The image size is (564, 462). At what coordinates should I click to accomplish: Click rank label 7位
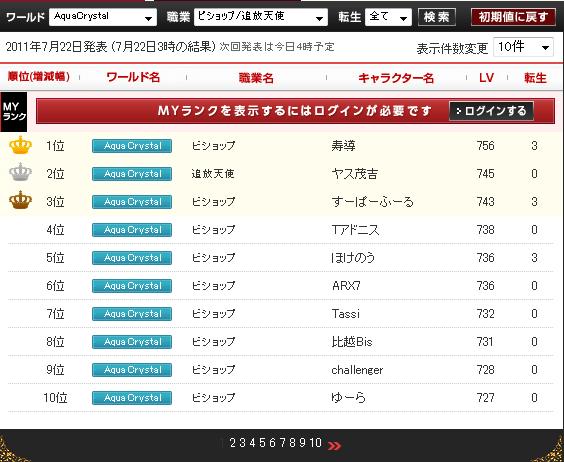coord(55,314)
